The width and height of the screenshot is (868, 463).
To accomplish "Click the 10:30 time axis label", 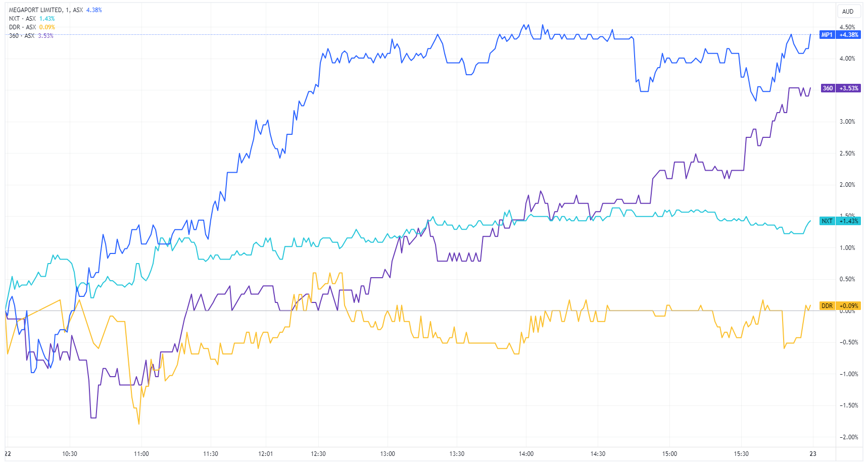I will (70, 454).
